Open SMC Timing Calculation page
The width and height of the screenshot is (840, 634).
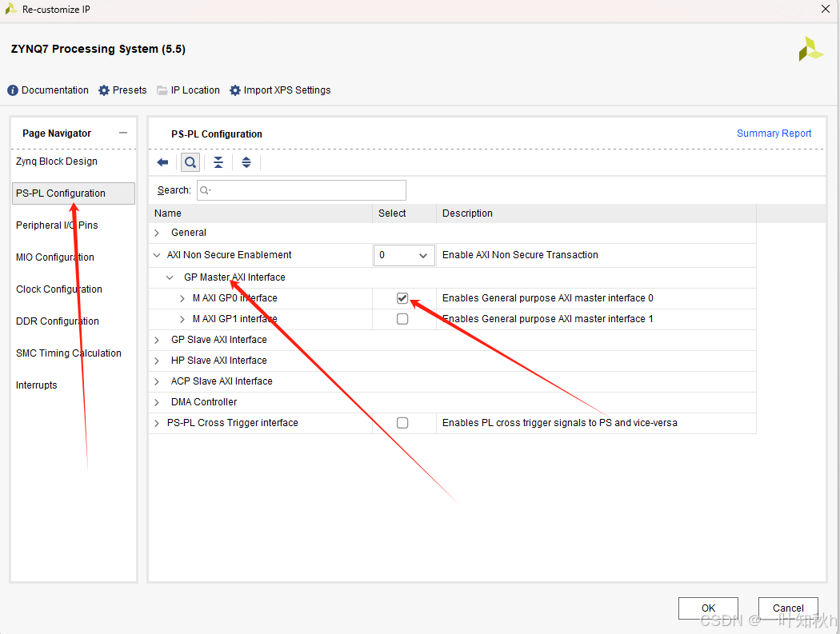69,353
